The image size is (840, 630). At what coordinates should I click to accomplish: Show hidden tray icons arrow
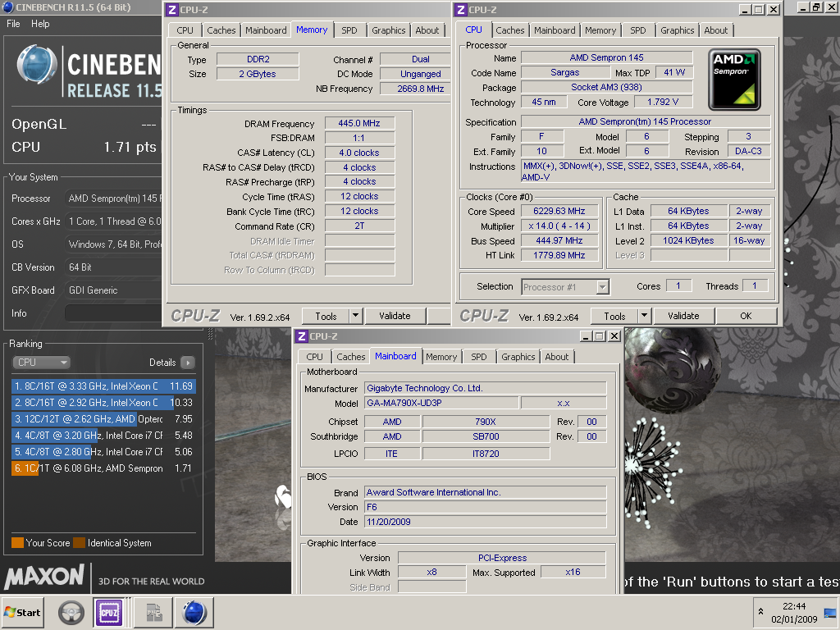click(760, 611)
